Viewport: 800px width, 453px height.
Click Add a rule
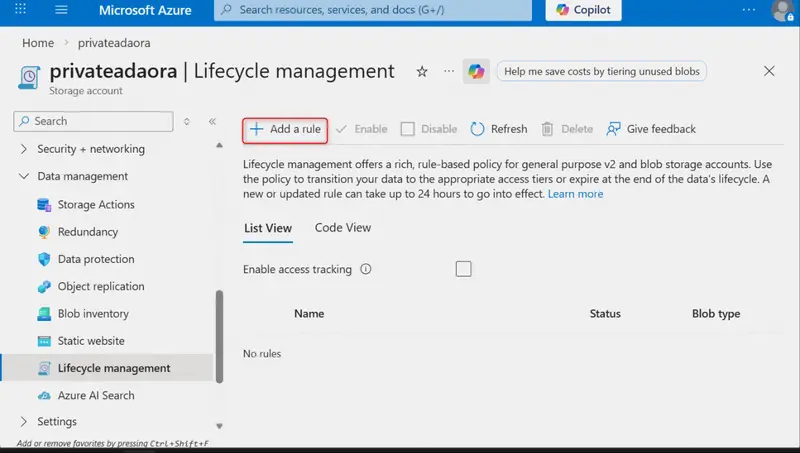coord(285,130)
